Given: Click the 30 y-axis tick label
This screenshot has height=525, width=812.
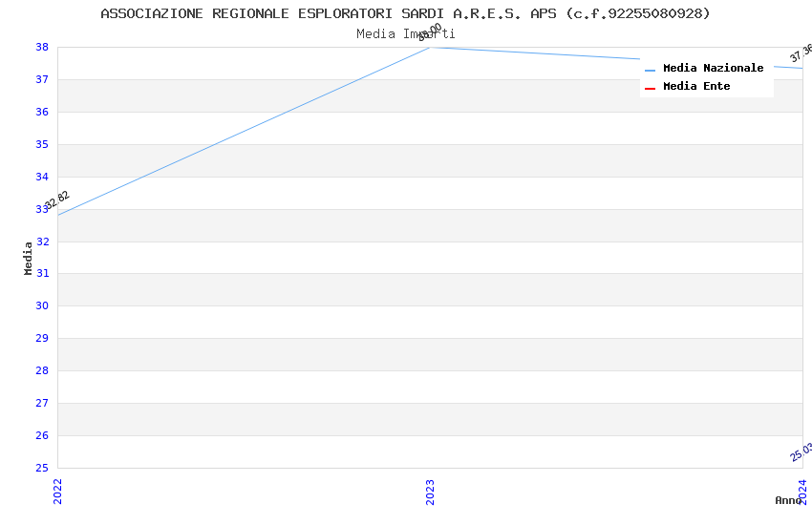Looking at the screenshot, I should click(42, 305).
